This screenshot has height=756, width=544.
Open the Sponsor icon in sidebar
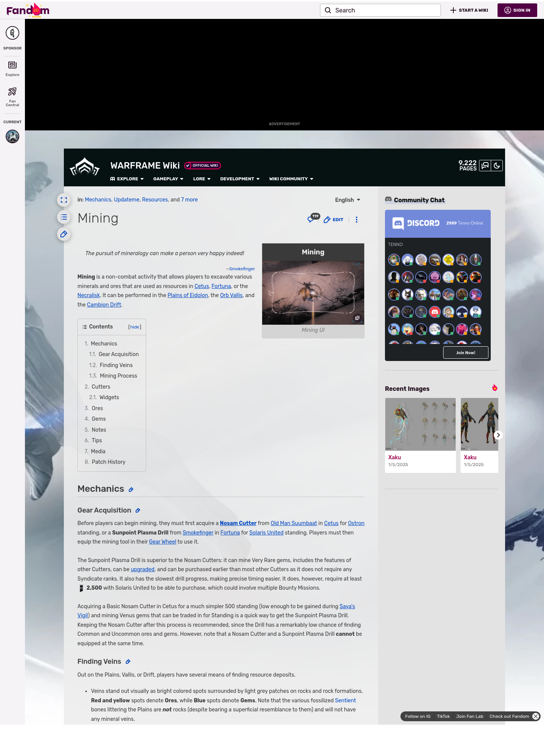point(12,33)
